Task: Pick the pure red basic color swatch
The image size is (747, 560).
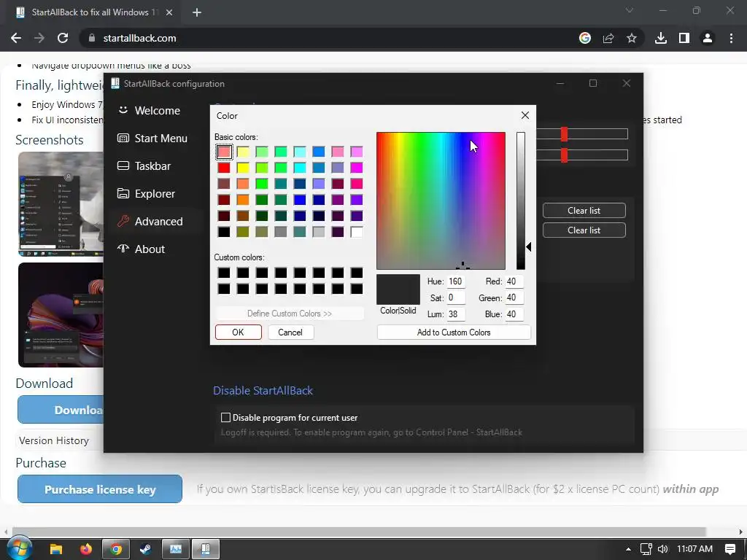Action: click(x=224, y=168)
